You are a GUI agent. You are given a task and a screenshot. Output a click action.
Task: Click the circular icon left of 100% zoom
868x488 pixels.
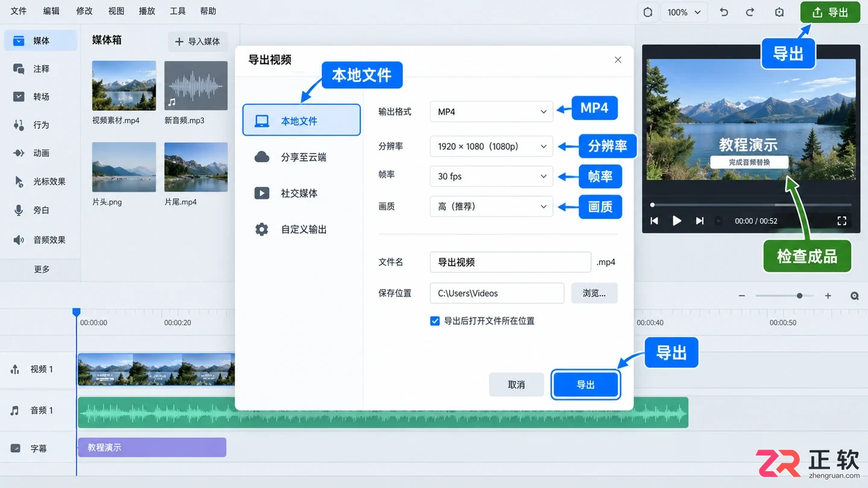(x=648, y=12)
